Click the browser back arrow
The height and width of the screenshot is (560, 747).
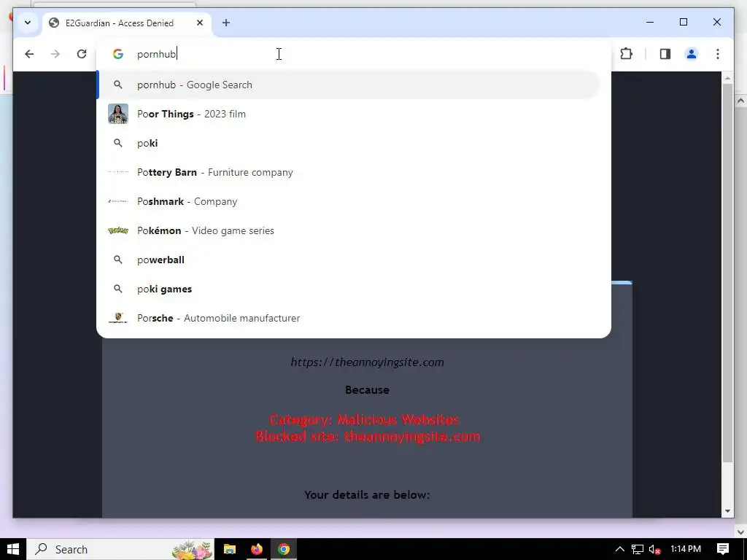pos(29,54)
